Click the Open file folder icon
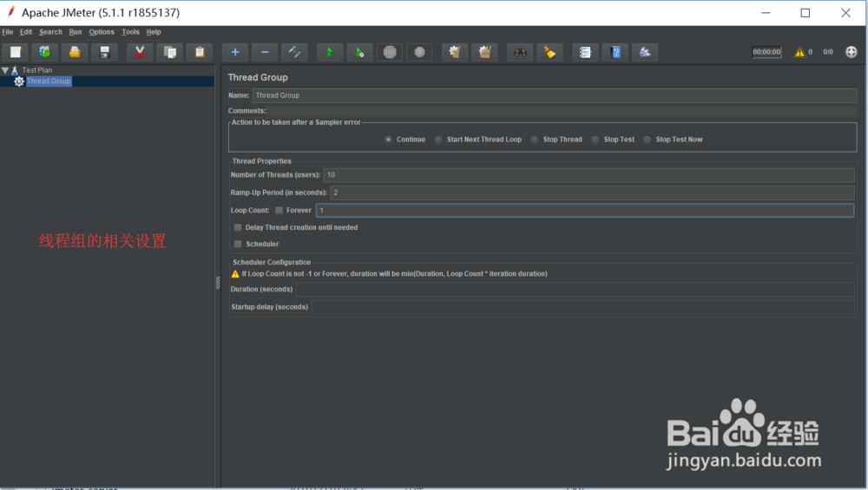Screen dimensions: 868x490 (x=75, y=52)
